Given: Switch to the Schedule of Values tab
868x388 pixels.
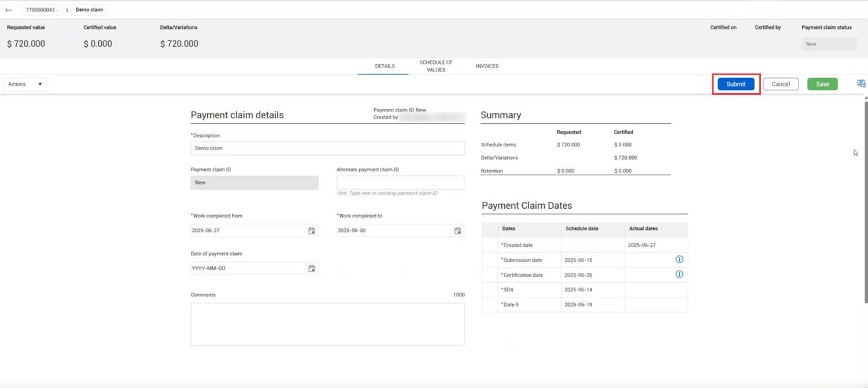Looking at the screenshot, I should (x=436, y=66).
